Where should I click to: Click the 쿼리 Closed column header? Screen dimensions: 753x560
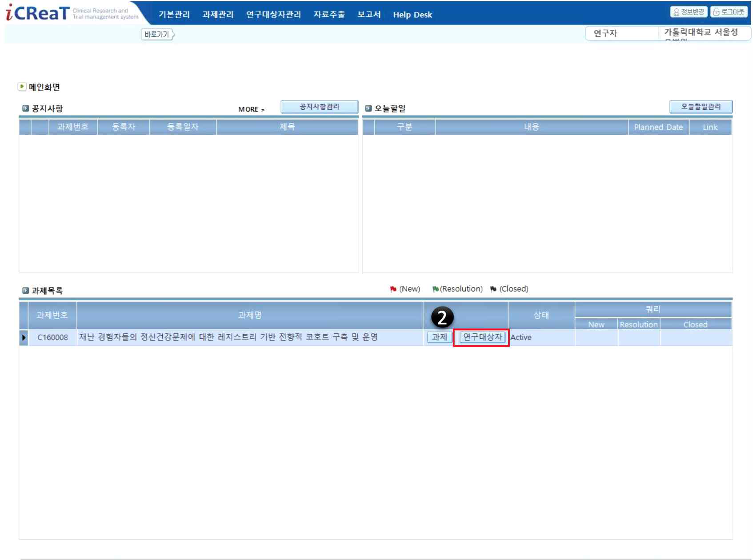tap(695, 324)
